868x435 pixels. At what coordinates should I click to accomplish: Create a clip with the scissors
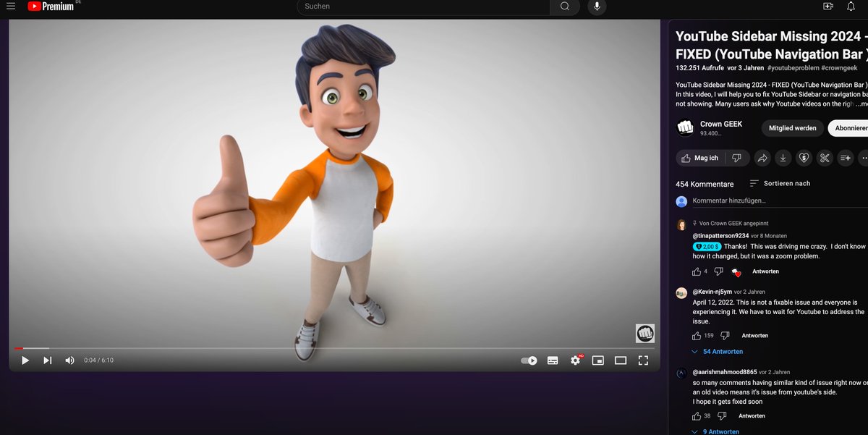825,158
